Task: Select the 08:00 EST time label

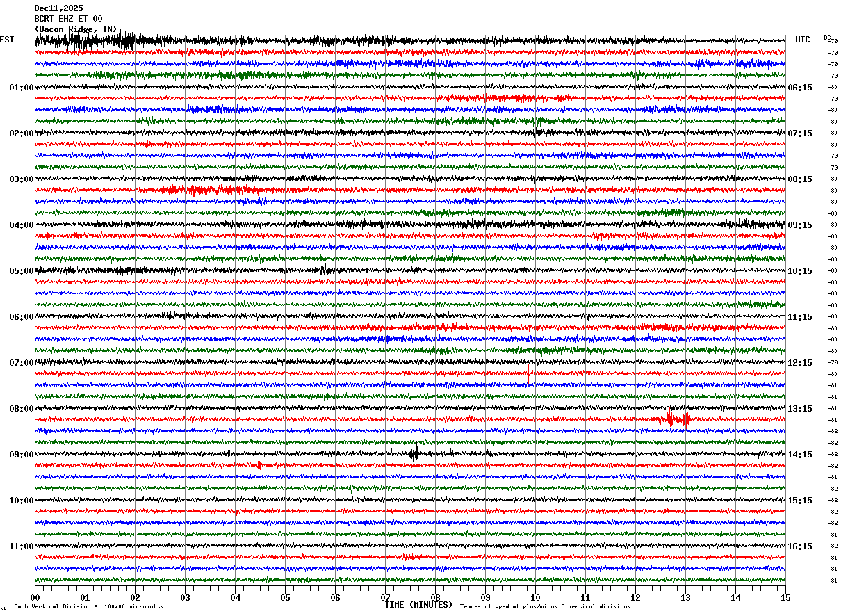Action: click(x=22, y=409)
